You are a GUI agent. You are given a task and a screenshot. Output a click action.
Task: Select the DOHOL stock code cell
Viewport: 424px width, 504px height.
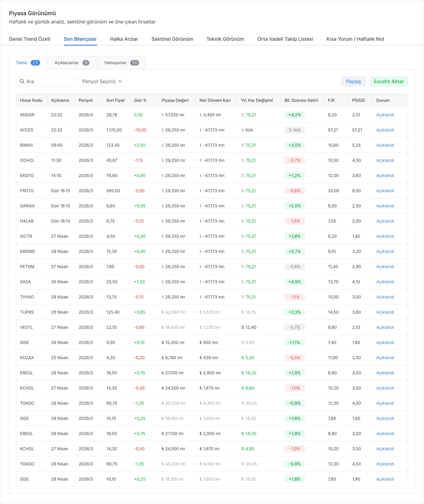27,160
